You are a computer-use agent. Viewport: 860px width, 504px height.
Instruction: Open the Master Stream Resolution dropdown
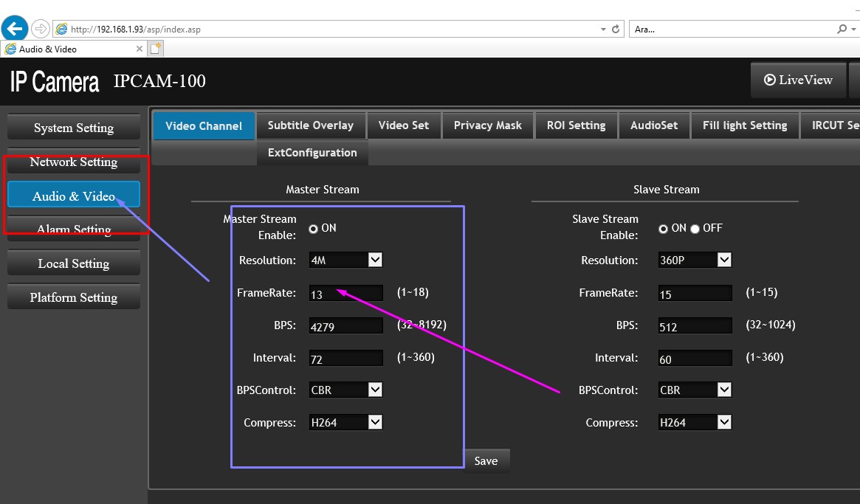[x=374, y=259]
